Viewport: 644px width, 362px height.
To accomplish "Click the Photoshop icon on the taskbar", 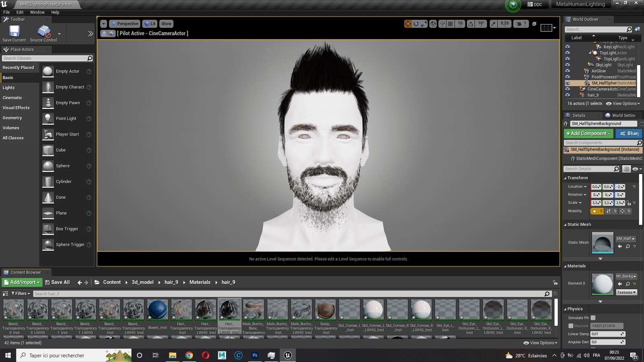I will point(255,355).
